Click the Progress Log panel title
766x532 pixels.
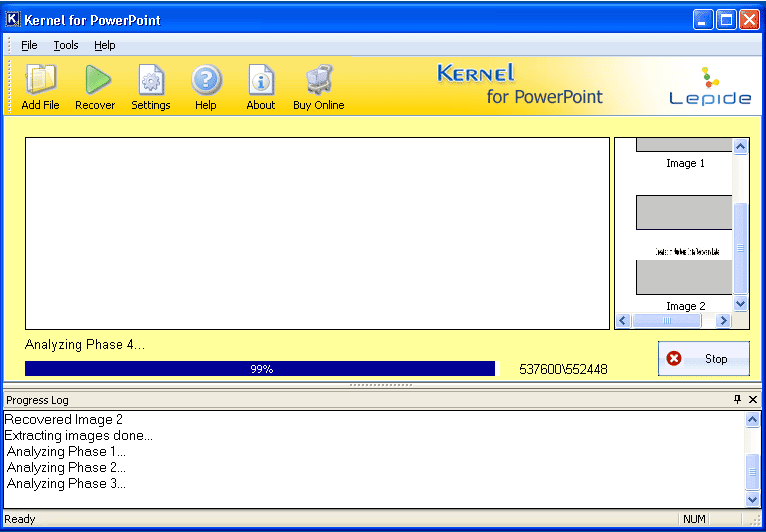coord(38,400)
